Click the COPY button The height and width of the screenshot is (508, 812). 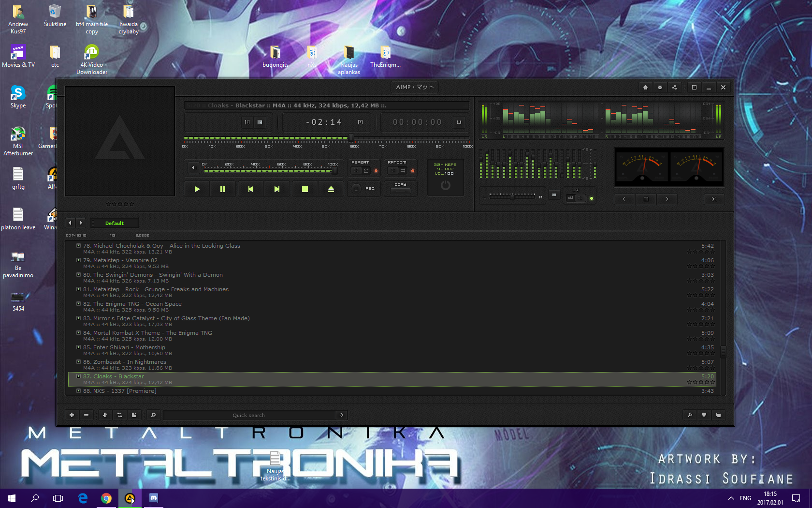click(400, 188)
